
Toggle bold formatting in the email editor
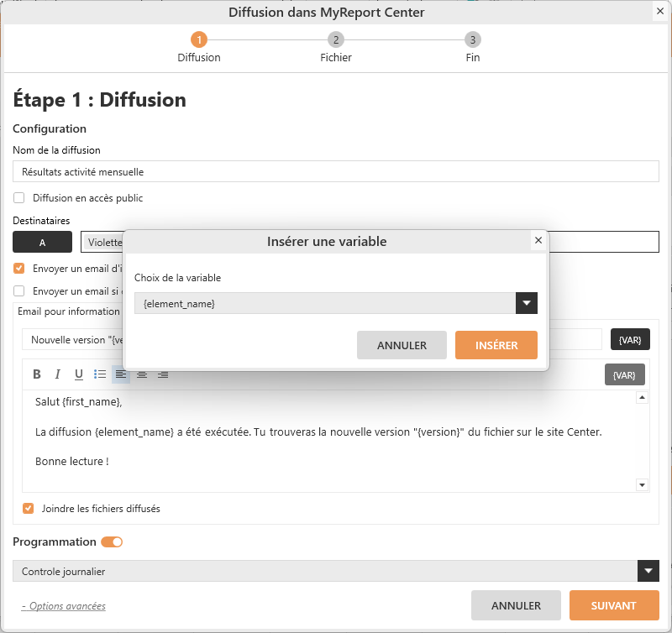[x=37, y=374]
